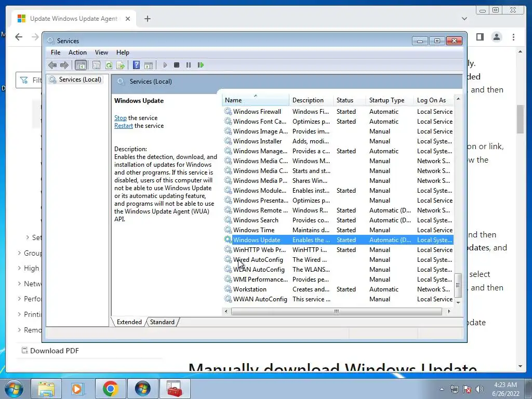
Task: Click the Start Service play icon
Action: click(x=165, y=65)
